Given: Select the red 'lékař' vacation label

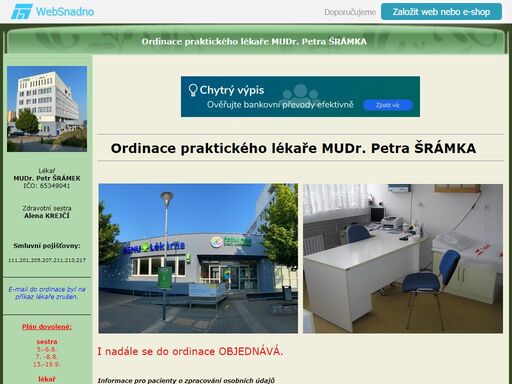Looking at the screenshot, I should click(47, 379).
